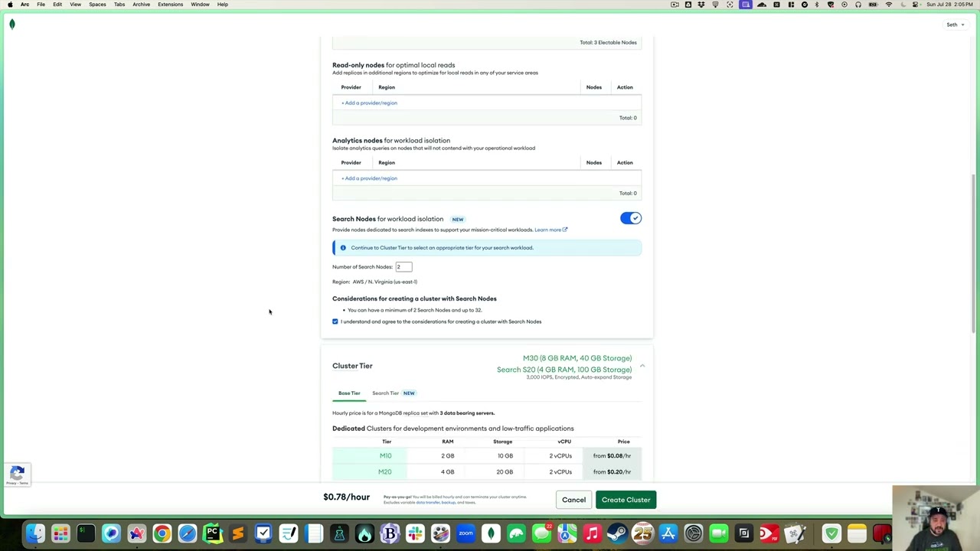Open the File menu
Screen dimensions: 980x551
(41, 5)
